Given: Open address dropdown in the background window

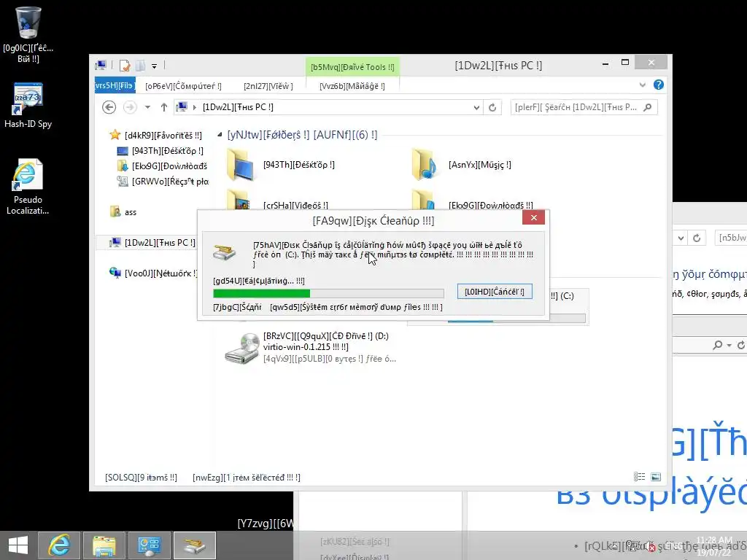Looking at the screenshot, I should [x=681, y=238].
